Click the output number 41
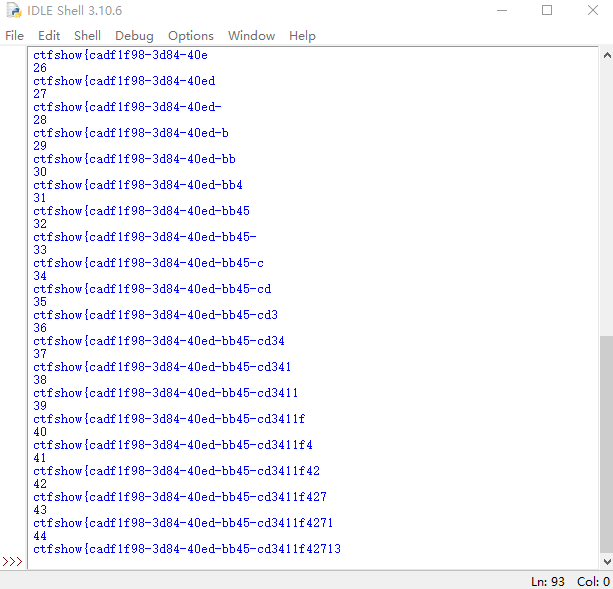Viewport: 613px width, 589px height. point(40,458)
